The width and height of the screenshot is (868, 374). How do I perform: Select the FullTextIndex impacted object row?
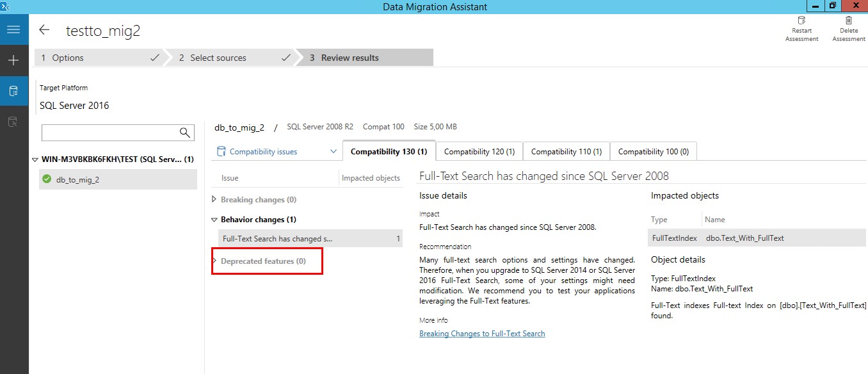[x=757, y=238]
